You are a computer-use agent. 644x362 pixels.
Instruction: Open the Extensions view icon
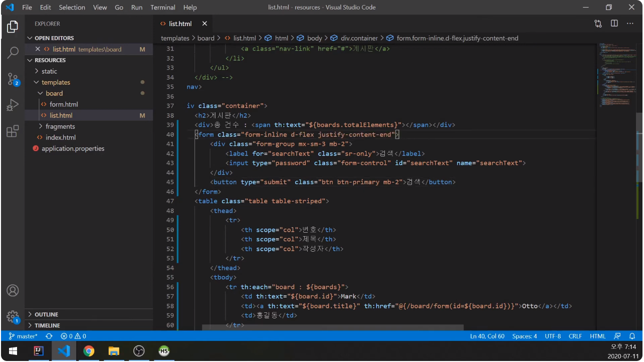click(13, 131)
